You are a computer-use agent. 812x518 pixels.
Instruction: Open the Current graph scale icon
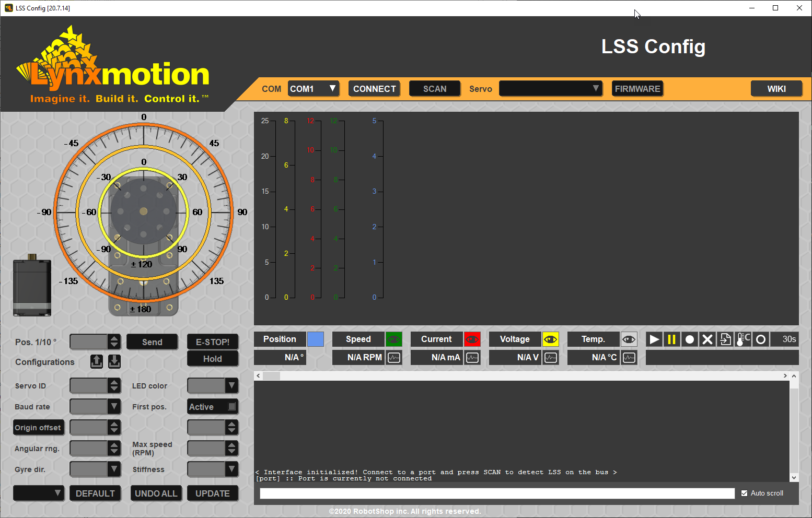[472, 358]
